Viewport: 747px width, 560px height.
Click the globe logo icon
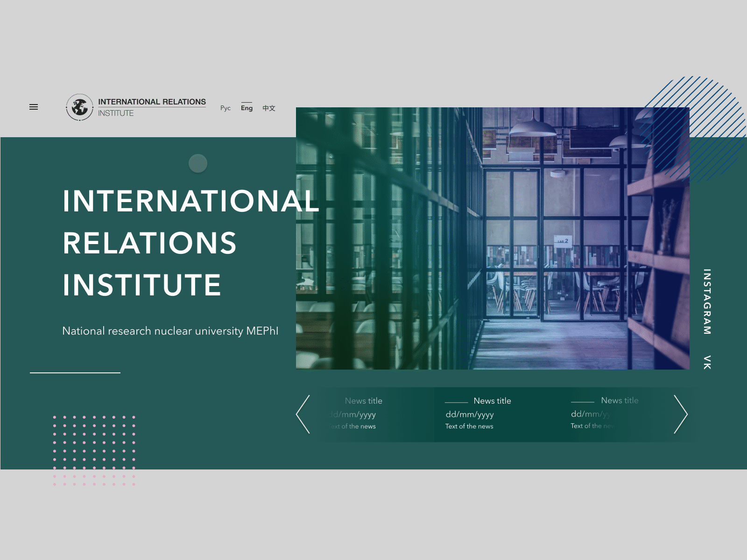(x=80, y=107)
